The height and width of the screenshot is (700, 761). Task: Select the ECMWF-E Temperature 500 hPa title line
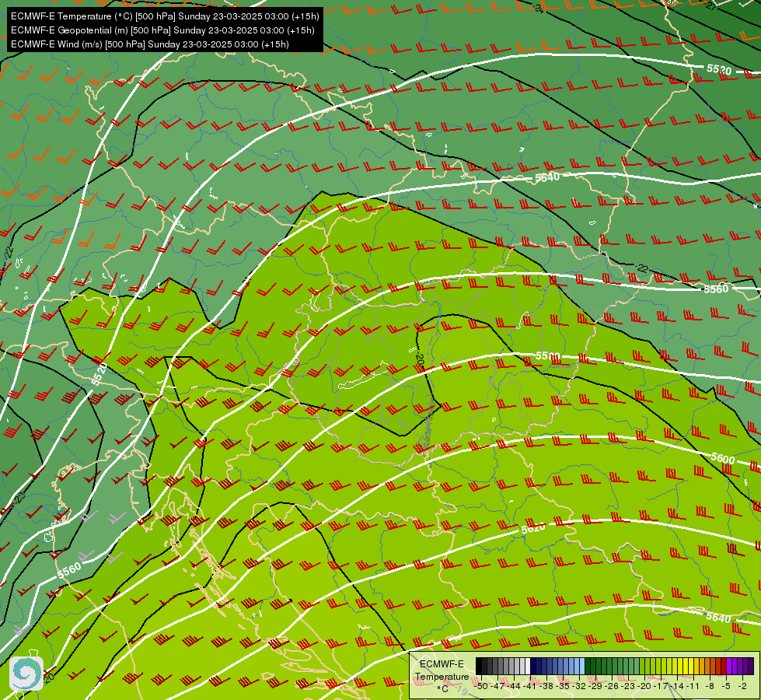[165, 16]
